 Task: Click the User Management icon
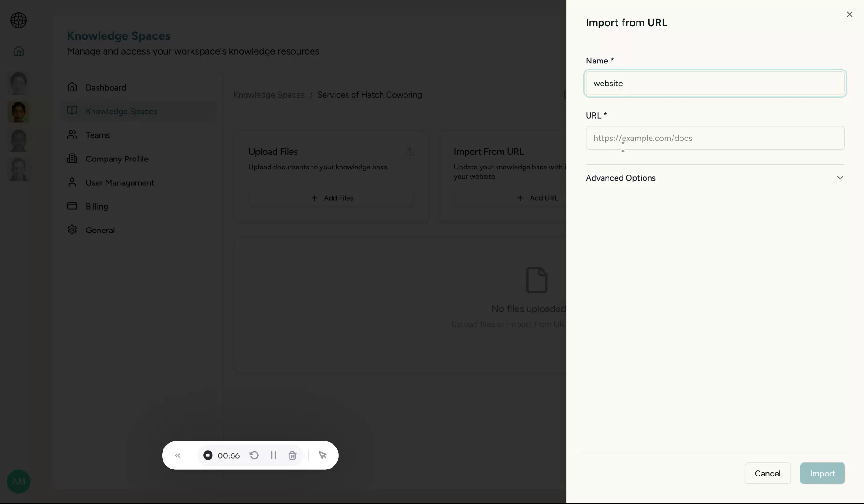click(x=72, y=182)
